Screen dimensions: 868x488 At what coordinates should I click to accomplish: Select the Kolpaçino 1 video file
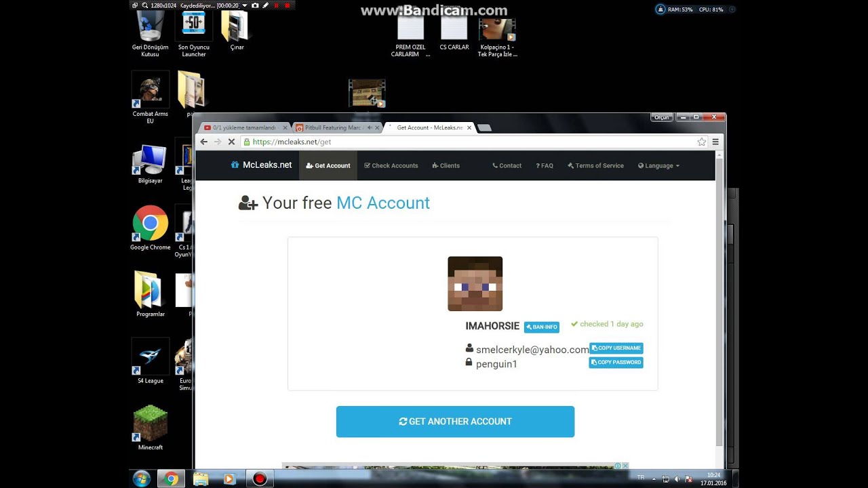click(497, 37)
